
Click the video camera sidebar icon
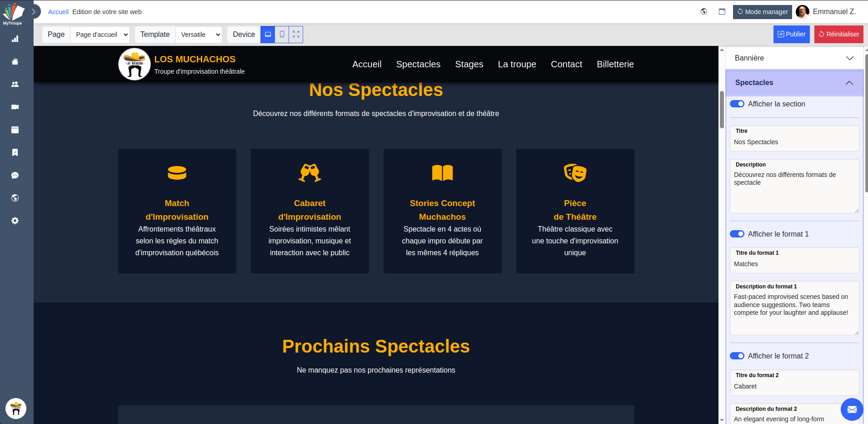coord(15,107)
